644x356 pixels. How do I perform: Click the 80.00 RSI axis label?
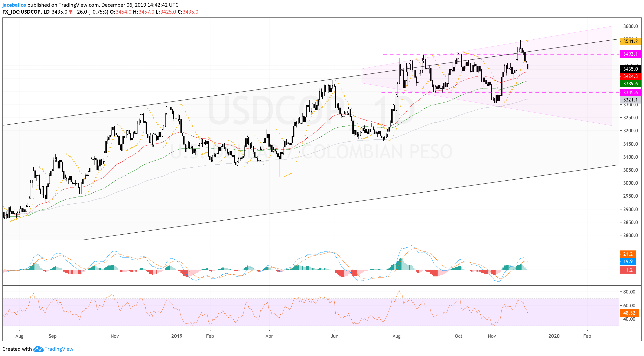pos(629,292)
